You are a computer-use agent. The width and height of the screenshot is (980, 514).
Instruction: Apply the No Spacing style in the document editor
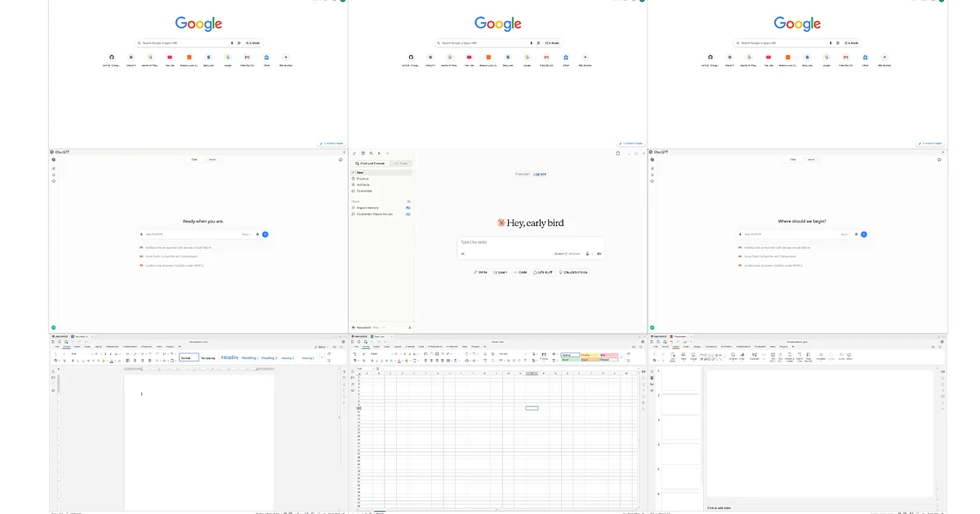tap(208, 357)
